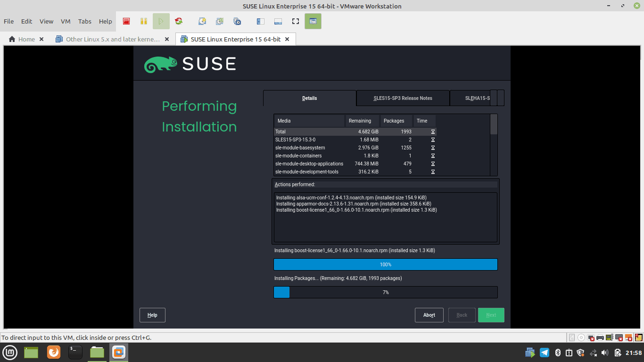Viewport: 644px width, 362px height.
Task: Toggle the library sidebar panel icon
Action: pos(260,21)
